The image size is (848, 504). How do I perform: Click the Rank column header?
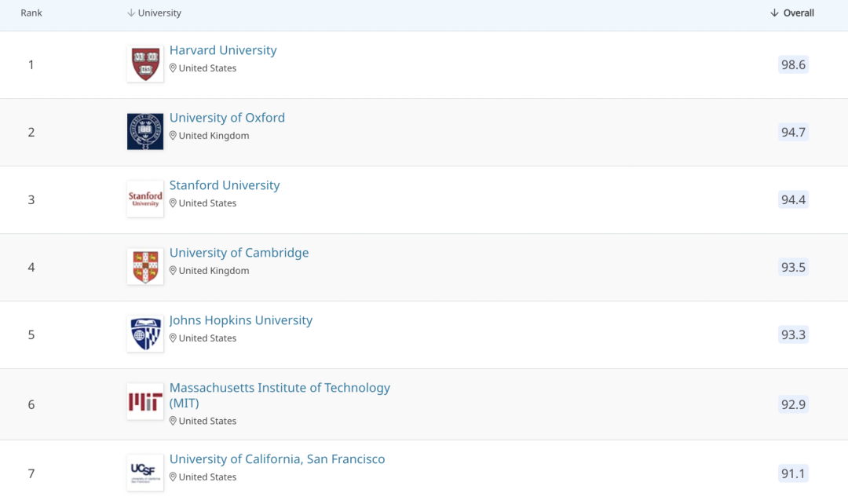click(x=31, y=13)
